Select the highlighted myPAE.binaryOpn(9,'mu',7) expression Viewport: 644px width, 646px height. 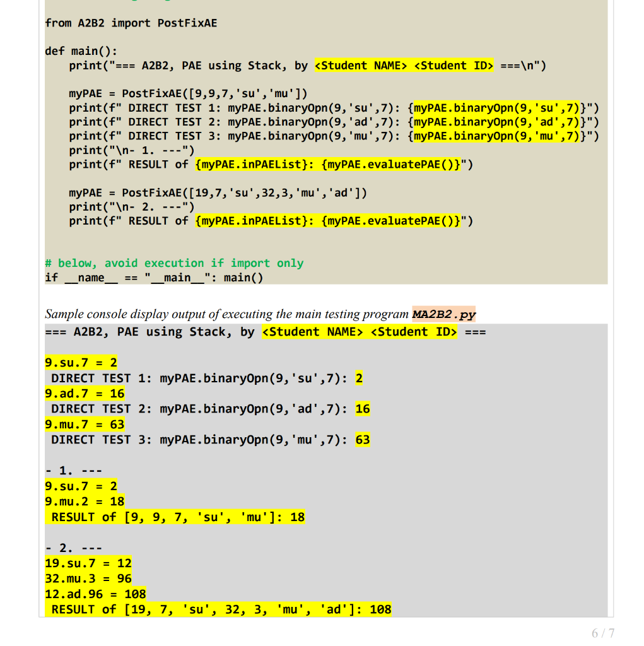[497, 136]
